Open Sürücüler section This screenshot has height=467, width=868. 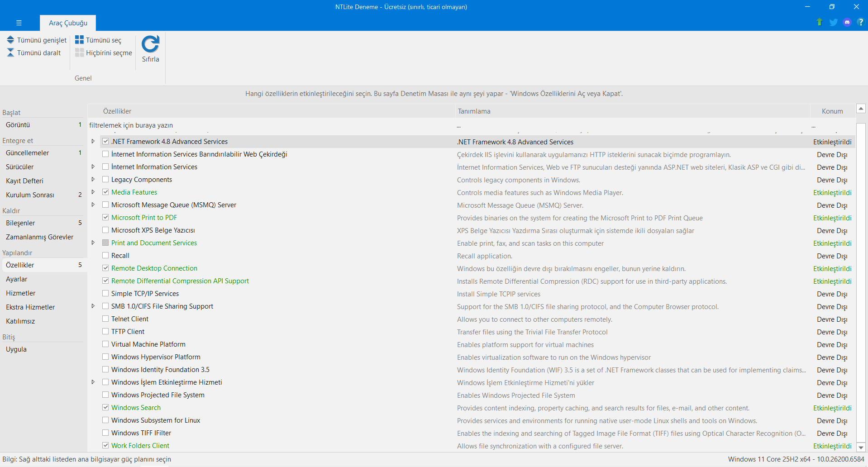(43, 167)
